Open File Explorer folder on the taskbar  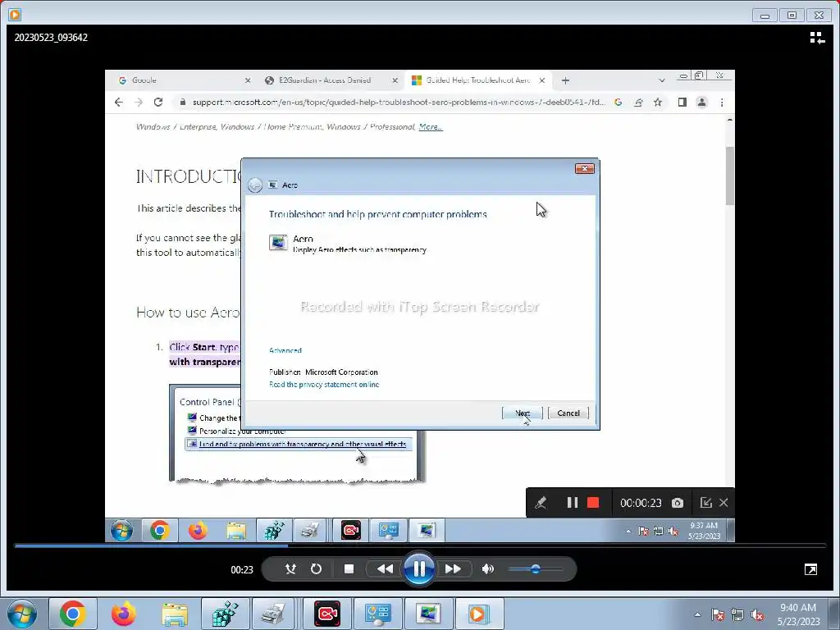175,614
